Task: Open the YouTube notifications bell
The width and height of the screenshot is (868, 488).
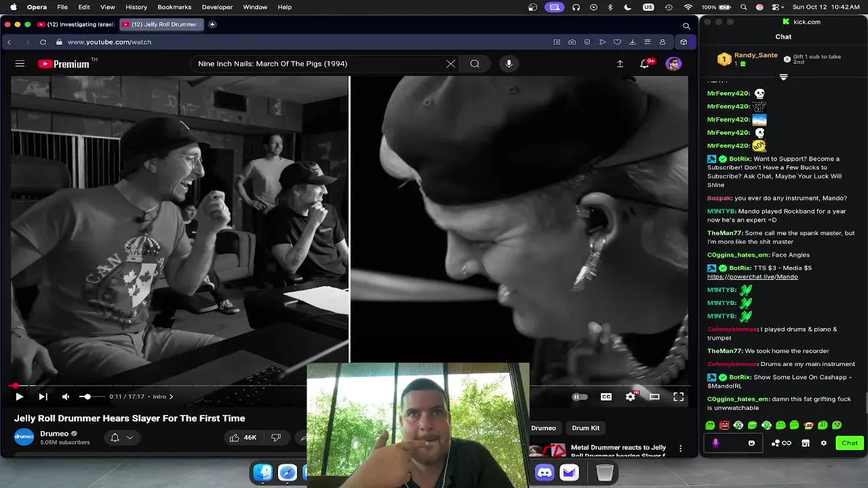Action: (645, 64)
